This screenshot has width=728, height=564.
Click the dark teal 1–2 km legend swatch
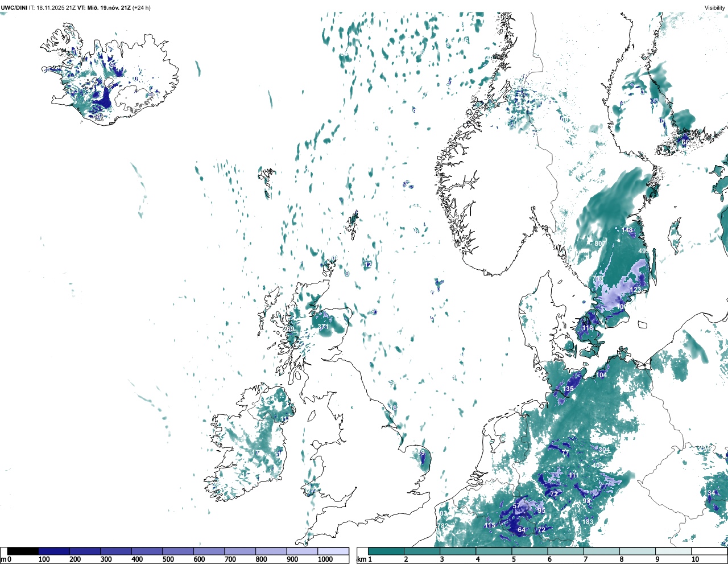point(386,551)
